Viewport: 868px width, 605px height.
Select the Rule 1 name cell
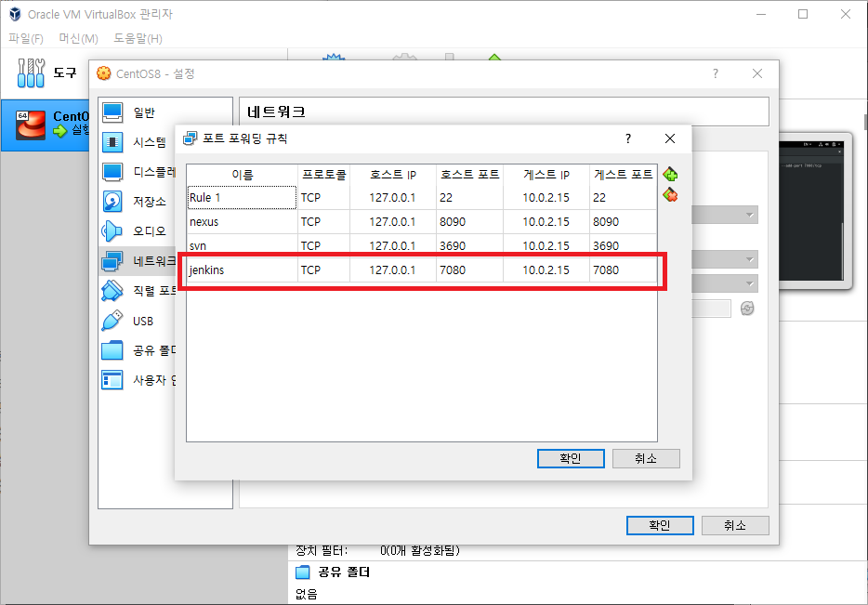(242, 198)
